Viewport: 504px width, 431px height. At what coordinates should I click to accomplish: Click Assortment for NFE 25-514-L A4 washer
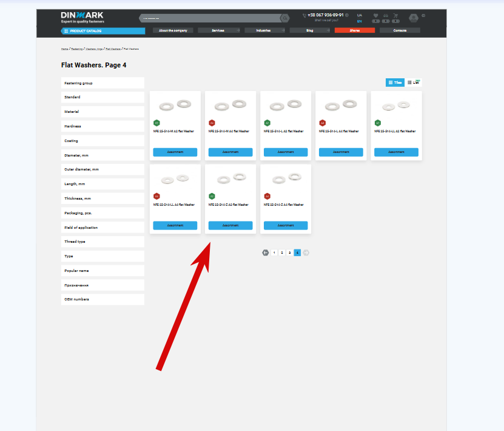(341, 152)
